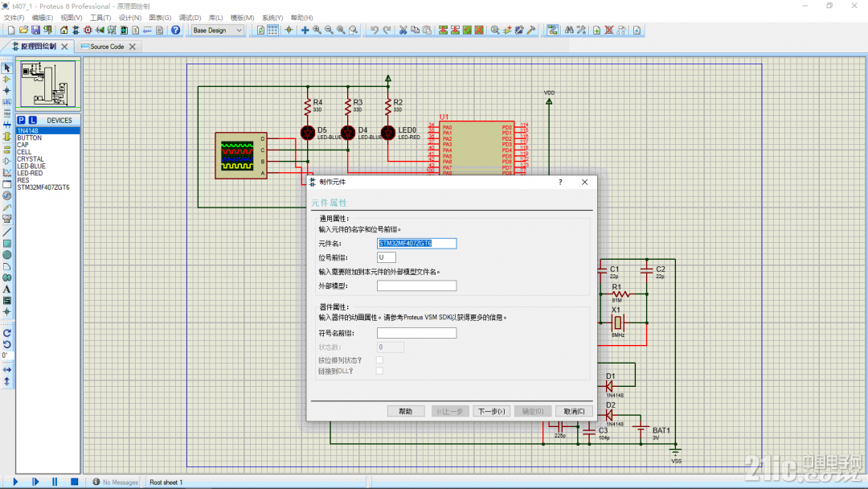Open the 视图(V) menu
The height and width of the screenshot is (489, 868).
pos(71,18)
